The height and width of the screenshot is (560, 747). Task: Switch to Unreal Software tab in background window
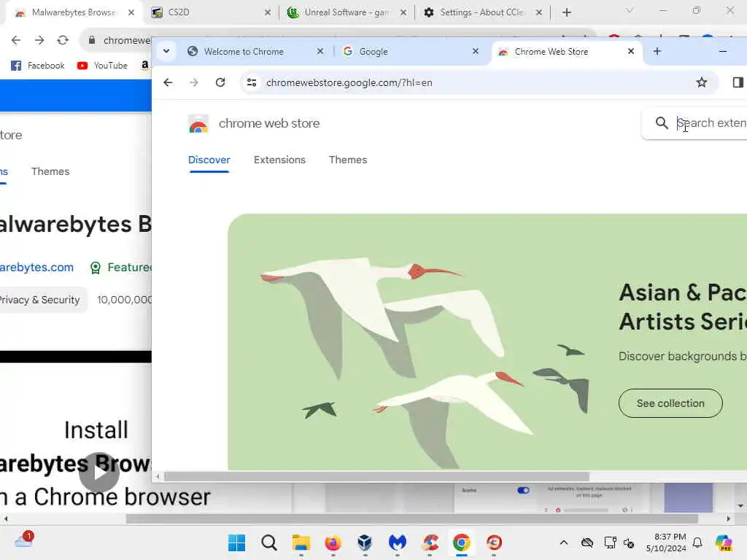347,12
